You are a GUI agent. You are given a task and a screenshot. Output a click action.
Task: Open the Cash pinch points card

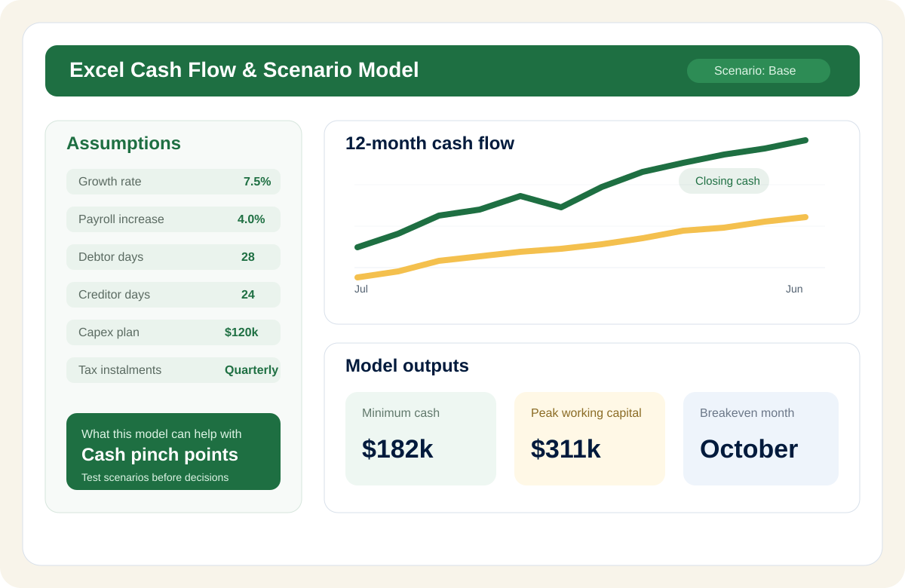(x=173, y=452)
